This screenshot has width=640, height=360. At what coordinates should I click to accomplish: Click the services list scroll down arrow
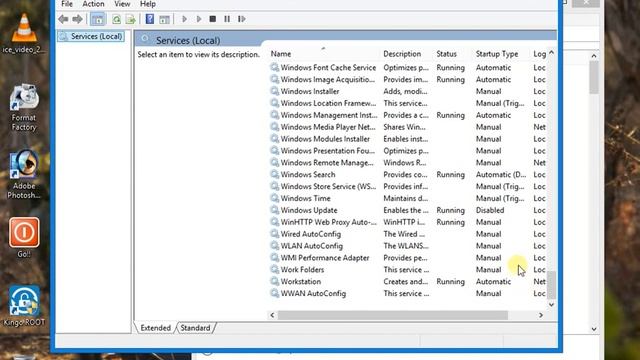(551, 304)
